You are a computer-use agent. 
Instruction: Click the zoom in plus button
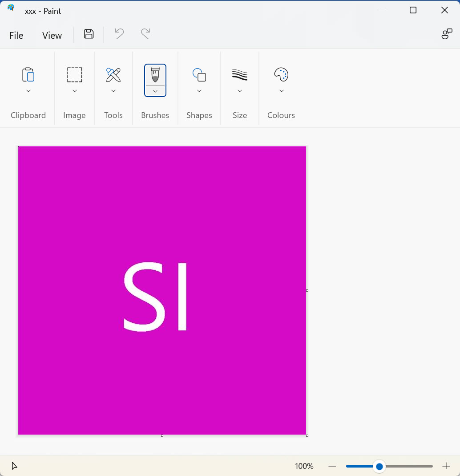coord(446,466)
